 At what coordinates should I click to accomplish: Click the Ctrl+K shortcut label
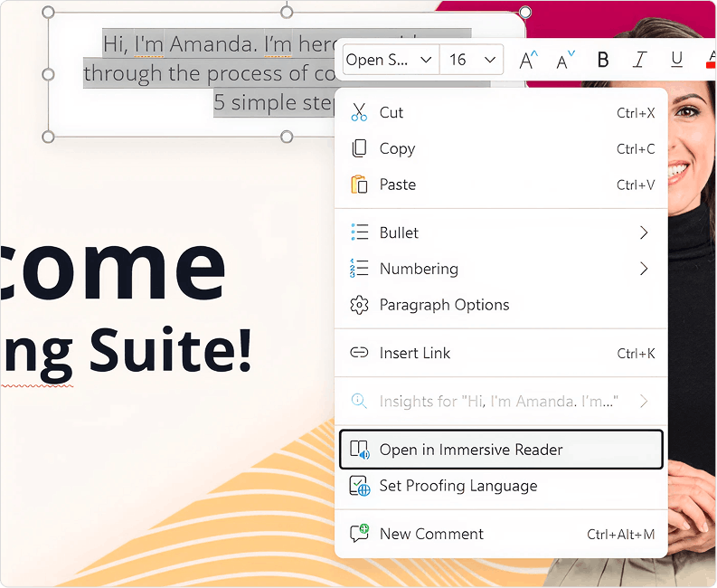(636, 354)
